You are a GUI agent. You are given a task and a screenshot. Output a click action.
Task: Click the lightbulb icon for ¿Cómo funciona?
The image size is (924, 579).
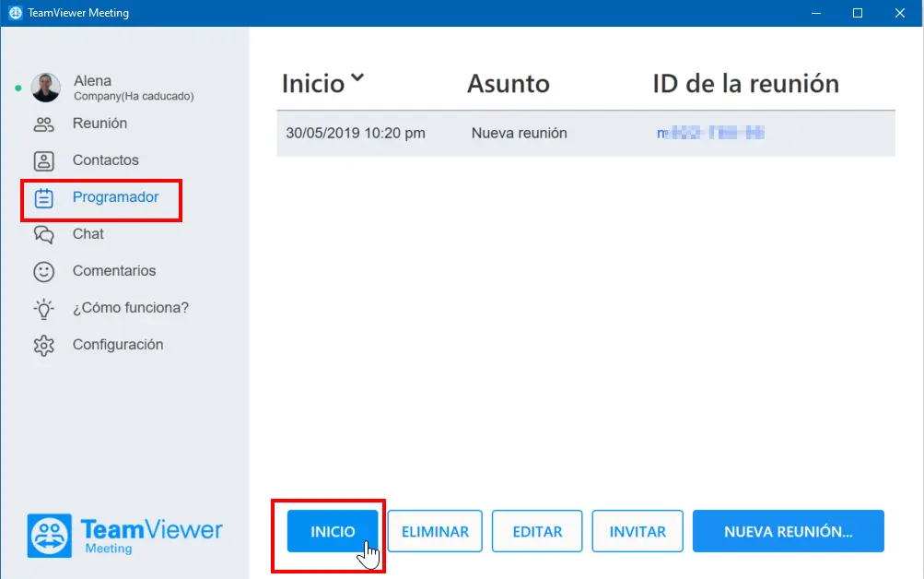pos(43,308)
